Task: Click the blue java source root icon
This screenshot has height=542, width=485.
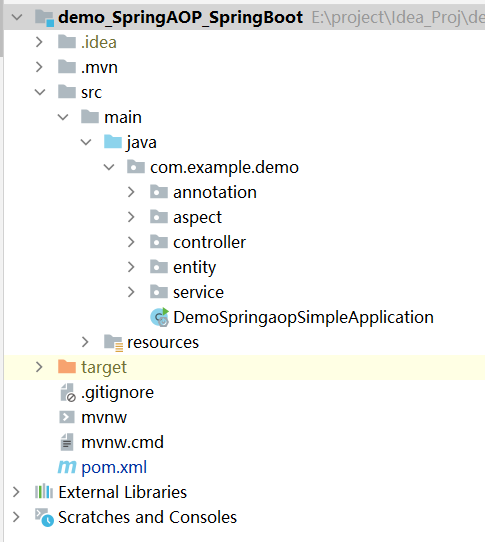Action: [113, 142]
